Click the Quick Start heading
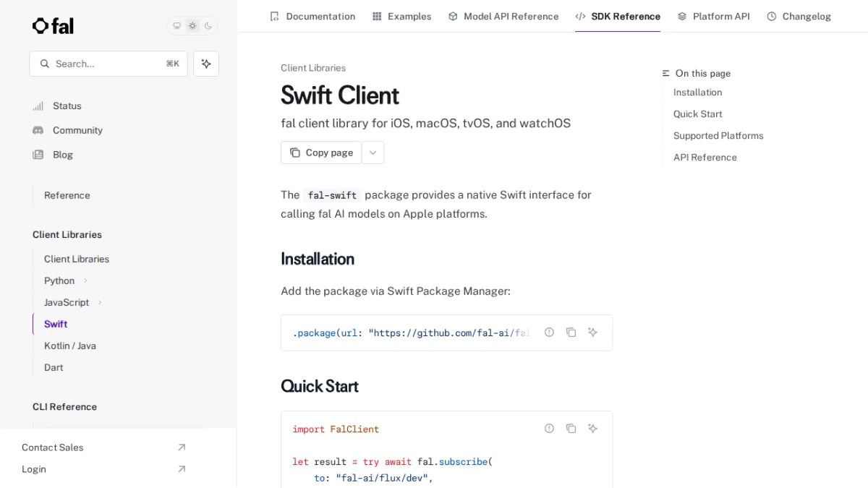 (320, 386)
